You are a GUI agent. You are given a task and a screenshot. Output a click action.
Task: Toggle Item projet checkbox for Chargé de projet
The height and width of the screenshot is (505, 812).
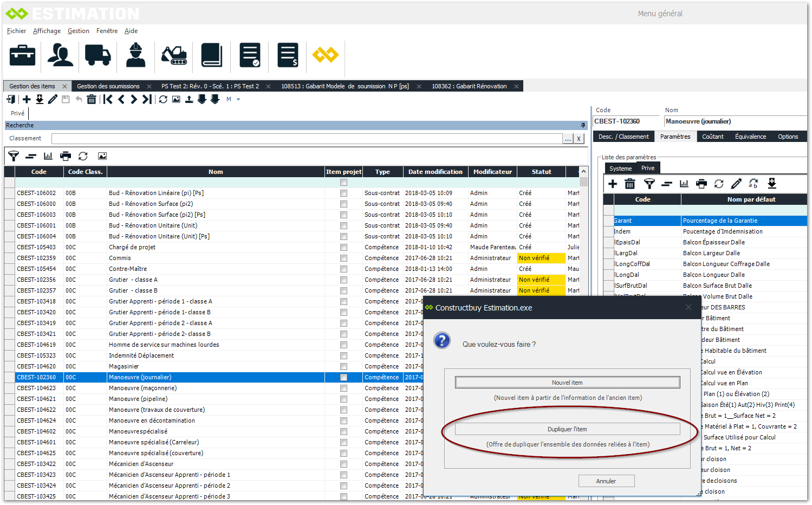click(x=343, y=247)
